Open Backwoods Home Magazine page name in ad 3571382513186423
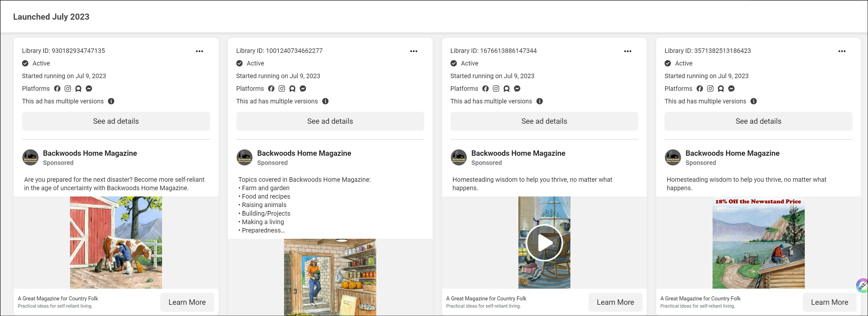The image size is (868, 316). pyautogui.click(x=733, y=153)
